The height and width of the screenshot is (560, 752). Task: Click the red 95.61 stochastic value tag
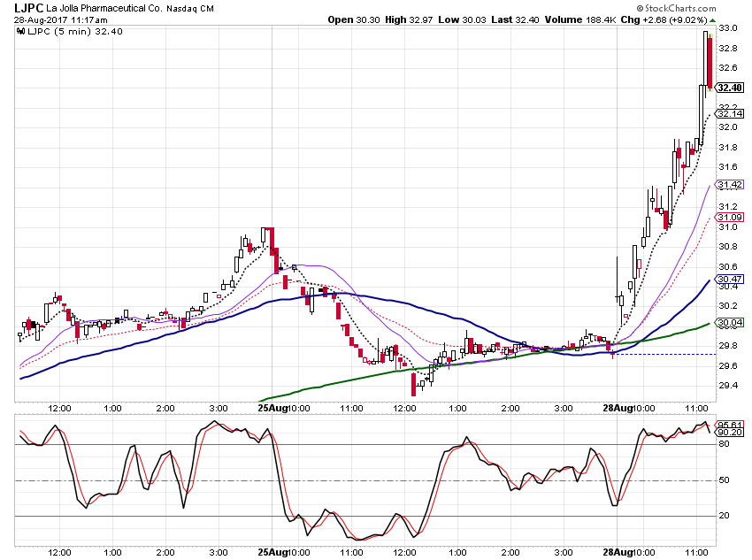click(x=730, y=425)
